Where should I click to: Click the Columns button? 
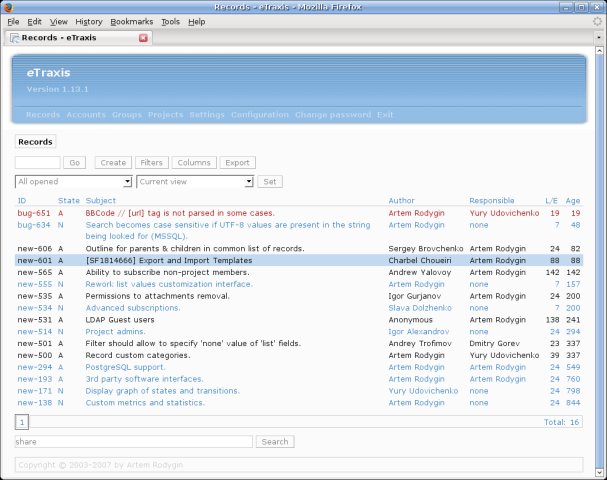tap(193, 162)
